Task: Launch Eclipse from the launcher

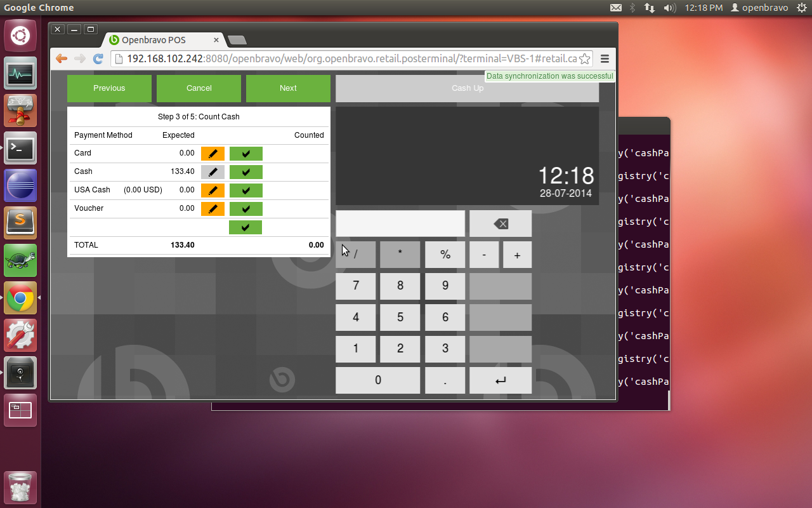Action: coord(20,185)
